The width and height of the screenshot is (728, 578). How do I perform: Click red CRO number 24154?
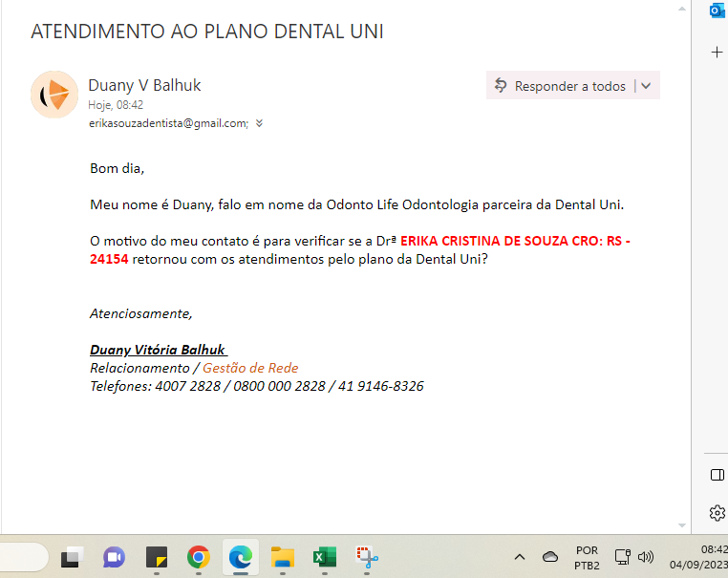tap(109, 259)
